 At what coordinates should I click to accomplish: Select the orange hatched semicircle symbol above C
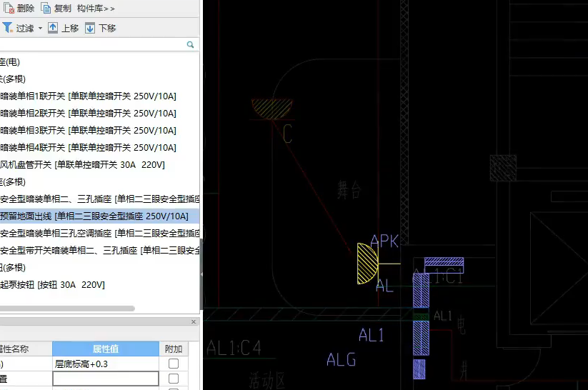pos(272,108)
